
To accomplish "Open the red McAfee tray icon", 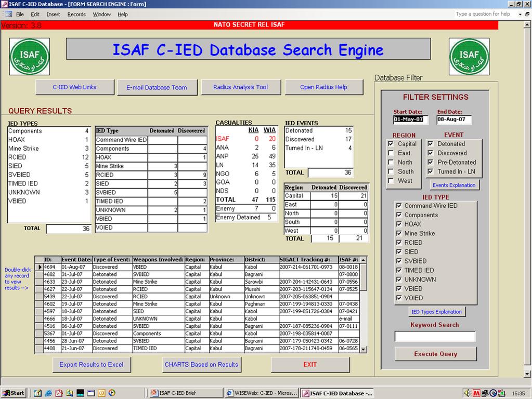I will pos(476,393).
